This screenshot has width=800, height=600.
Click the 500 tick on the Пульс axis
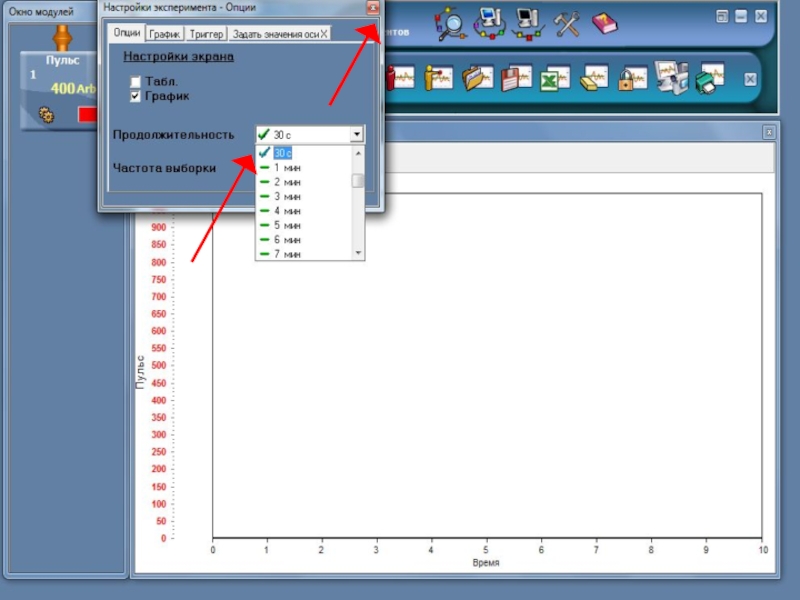tap(159, 365)
